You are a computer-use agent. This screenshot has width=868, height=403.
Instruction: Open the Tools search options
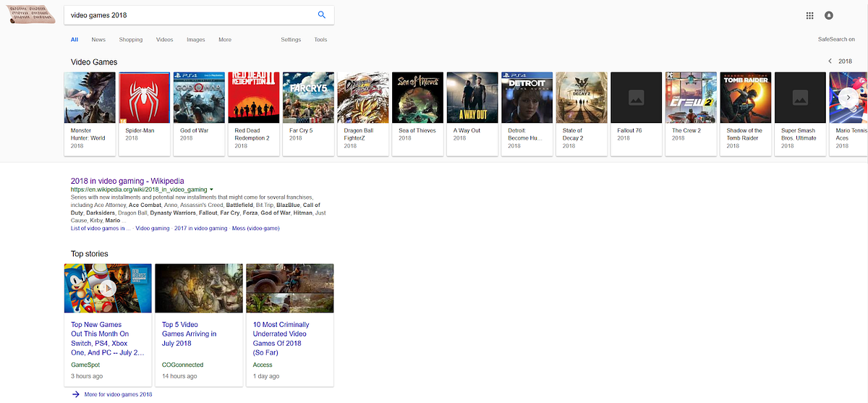(320, 40)
